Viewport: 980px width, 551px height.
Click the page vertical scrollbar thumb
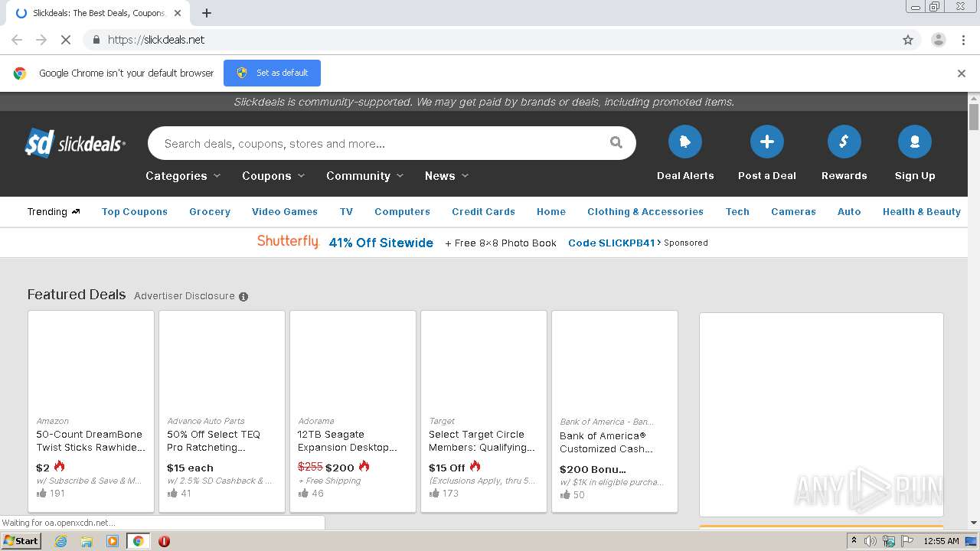click(974, 117)
